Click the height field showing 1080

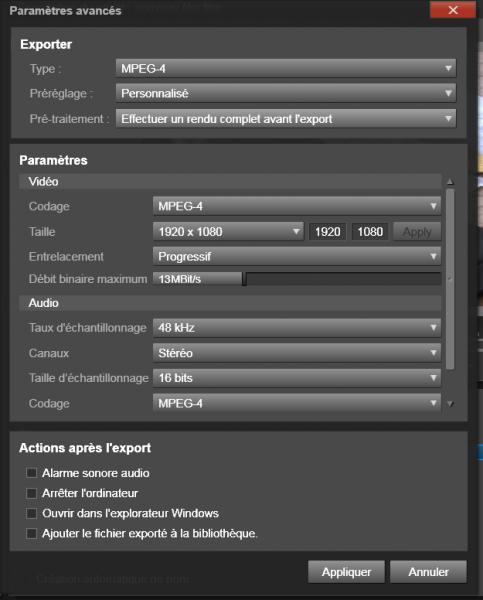(x=370, y=232)
